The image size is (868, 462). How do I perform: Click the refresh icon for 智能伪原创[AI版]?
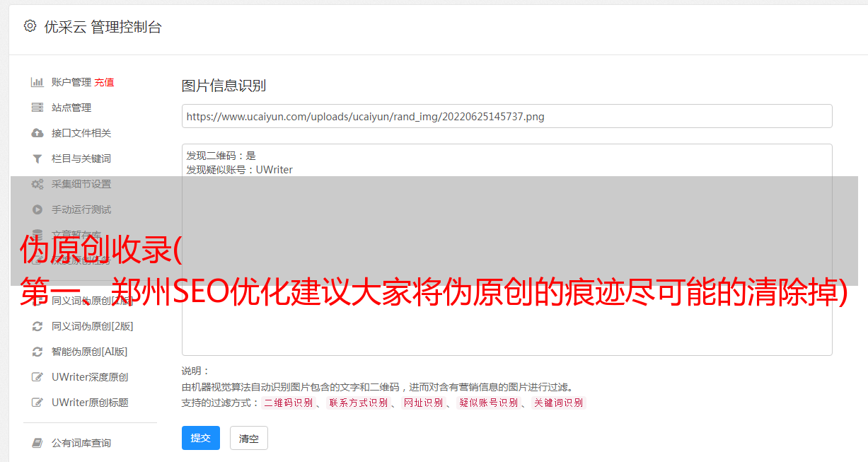tap(37, 352)
